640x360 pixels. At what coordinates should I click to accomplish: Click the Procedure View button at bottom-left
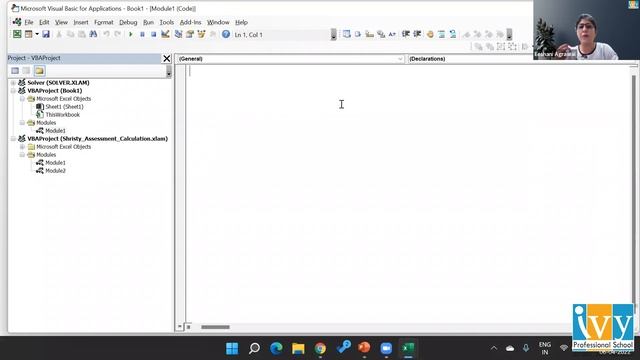tap(180, 327)
